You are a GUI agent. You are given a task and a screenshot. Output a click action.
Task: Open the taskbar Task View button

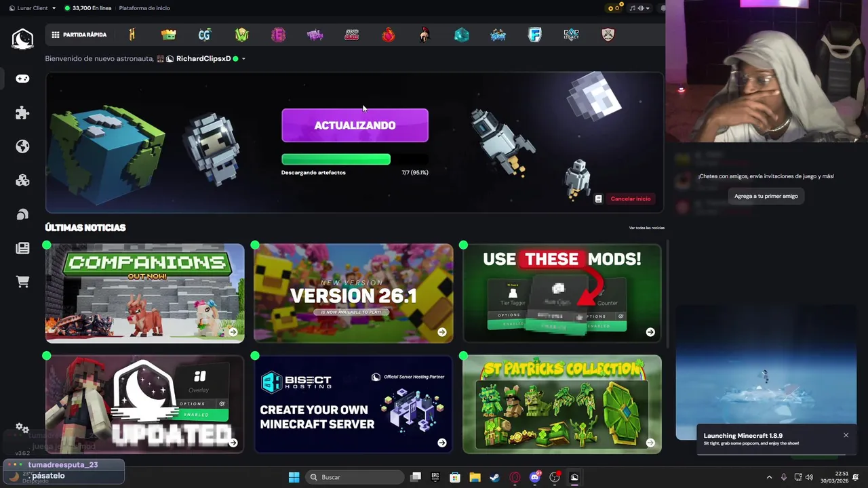[x=416, y=477]
